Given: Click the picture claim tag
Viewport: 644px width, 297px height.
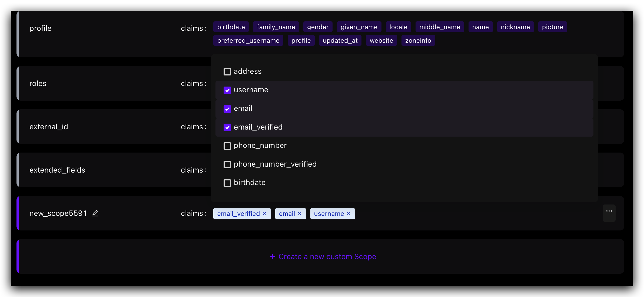Looking at the screenshot, I should pos(553,27).
